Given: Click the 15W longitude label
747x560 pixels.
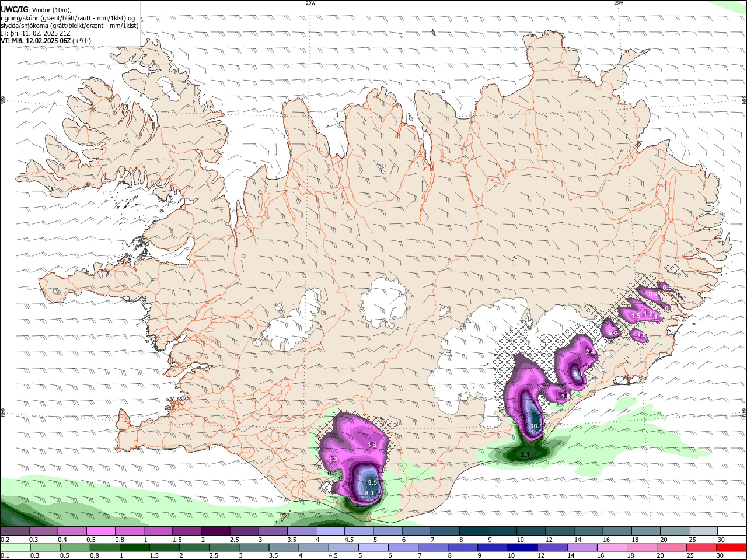Looking at the screenshot, I should (617, 3).
